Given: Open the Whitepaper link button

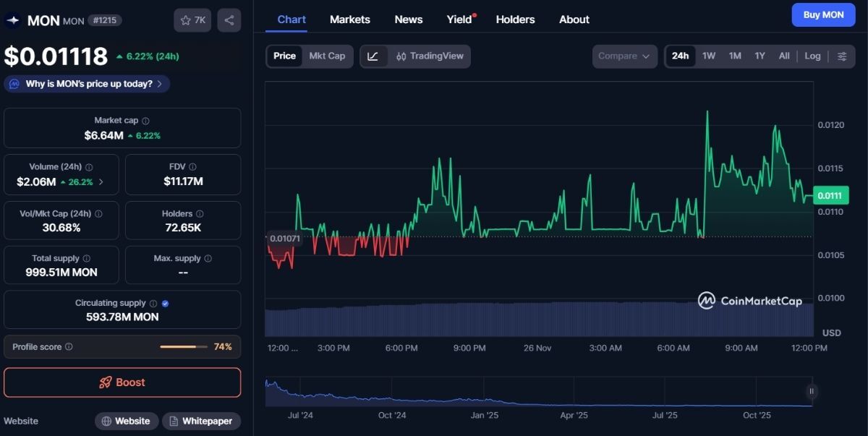Looking at the screenshot, I should tap(201, 421).
